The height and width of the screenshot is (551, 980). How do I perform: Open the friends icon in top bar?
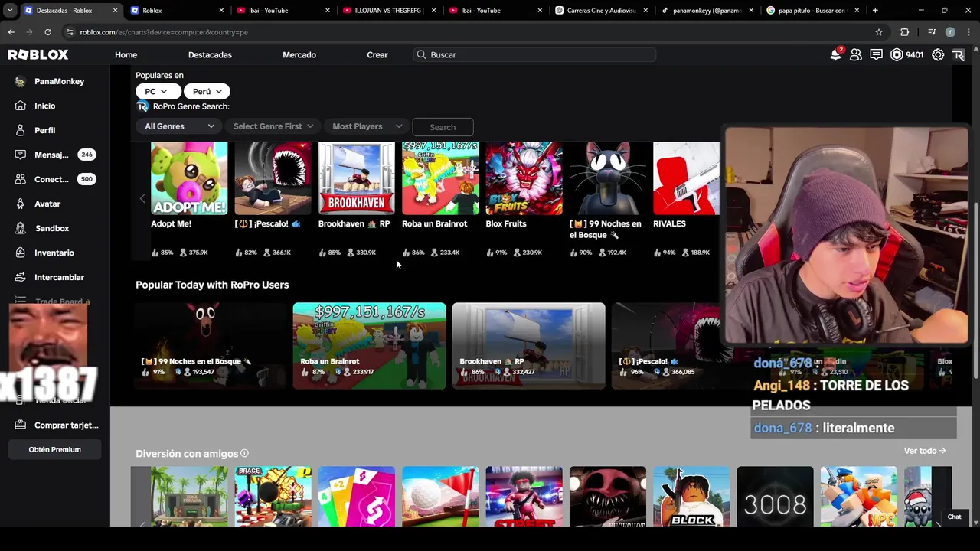pos(856,55)
